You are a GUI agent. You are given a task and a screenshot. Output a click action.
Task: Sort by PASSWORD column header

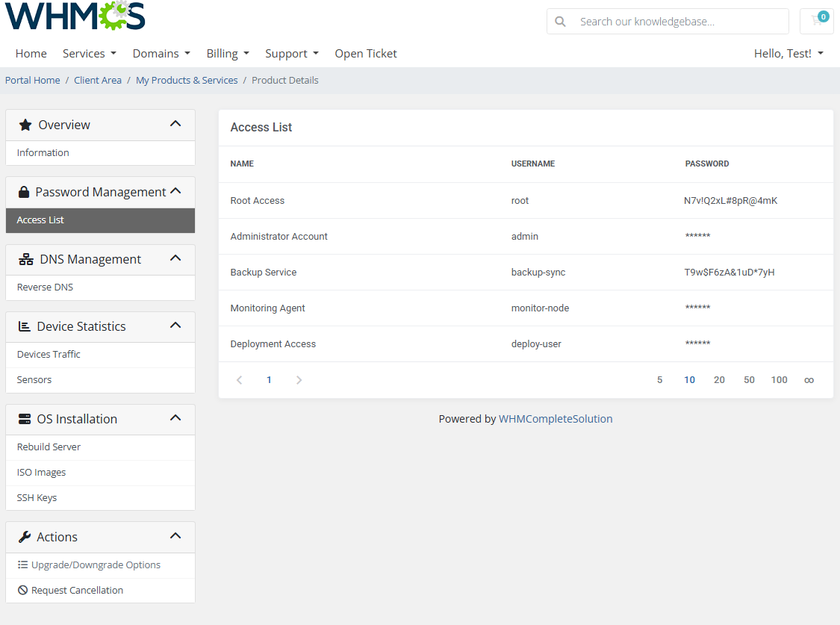click(707, 164)
